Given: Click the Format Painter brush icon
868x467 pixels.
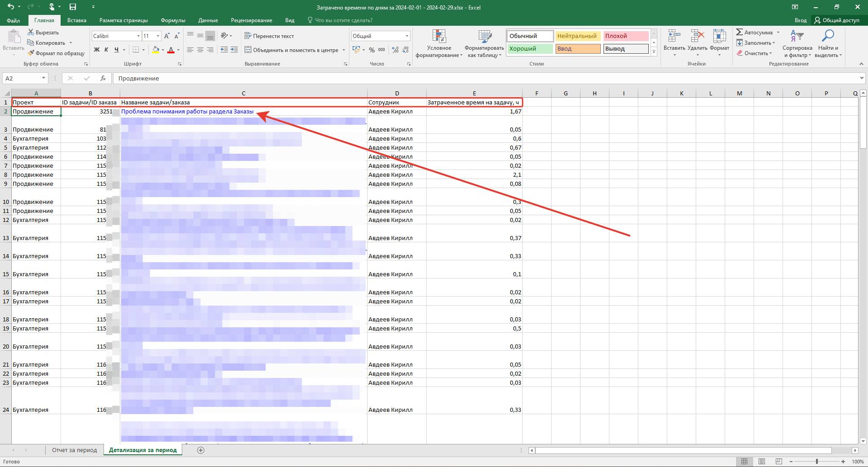Looking at the screenshot, I should tap(31, 53).
